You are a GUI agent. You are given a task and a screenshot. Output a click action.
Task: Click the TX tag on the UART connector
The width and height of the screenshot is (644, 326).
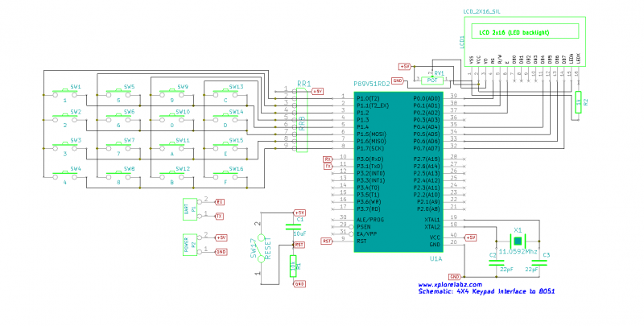tap(220, 217)
